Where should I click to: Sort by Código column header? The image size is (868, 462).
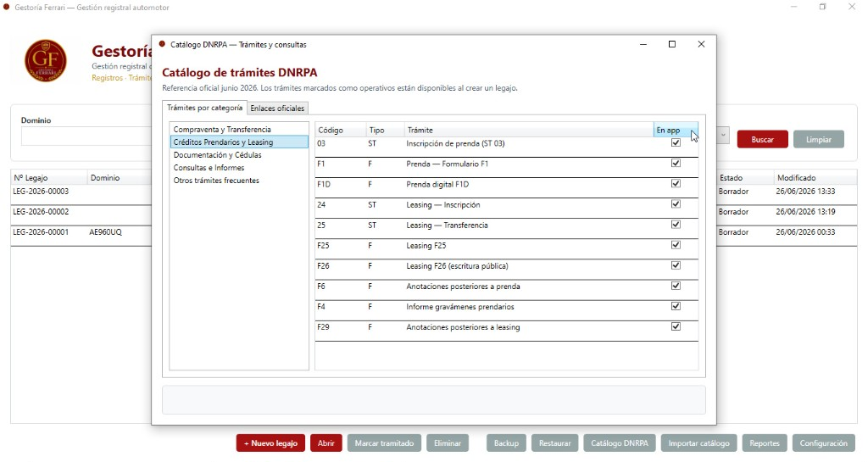[x=341, y=130]
